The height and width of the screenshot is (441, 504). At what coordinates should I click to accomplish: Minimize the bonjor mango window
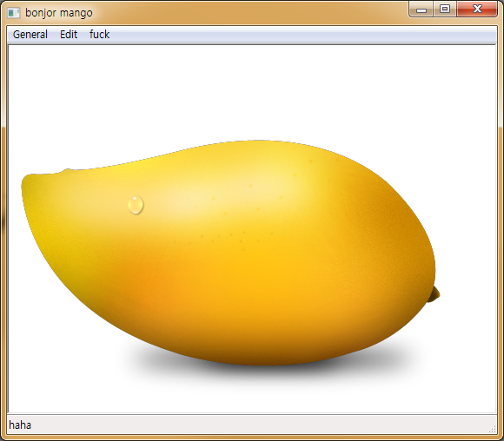(x=421, y=10)
